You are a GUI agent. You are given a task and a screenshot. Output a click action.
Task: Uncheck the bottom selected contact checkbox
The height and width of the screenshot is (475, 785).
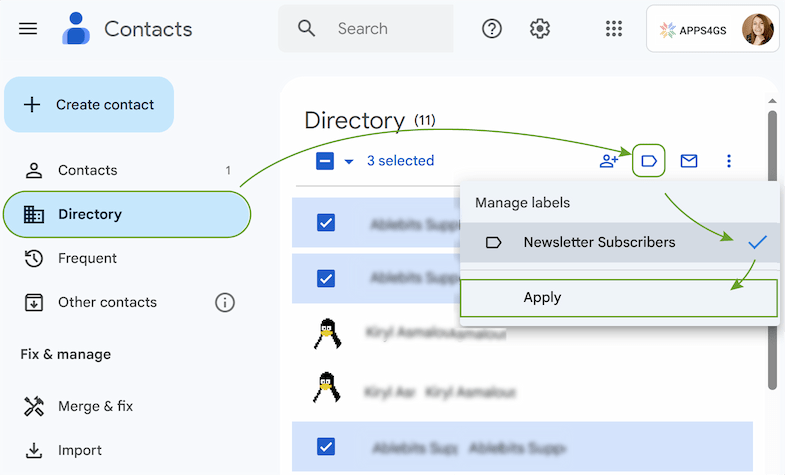pos(326,446)
